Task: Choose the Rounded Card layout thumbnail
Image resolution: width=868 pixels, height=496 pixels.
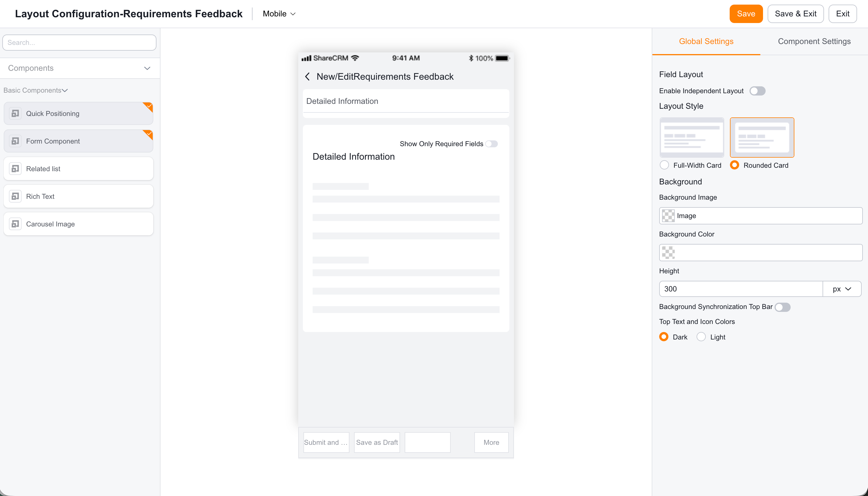Action: click(x=762, y=137)
